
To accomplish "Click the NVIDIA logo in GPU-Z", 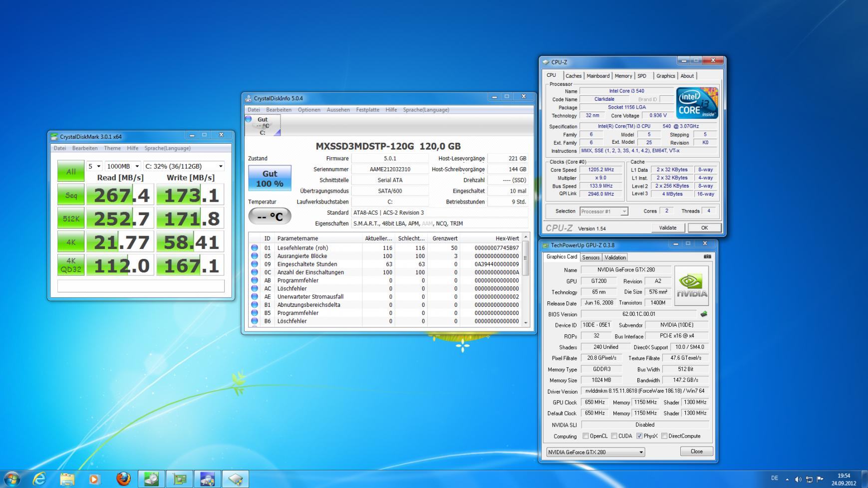I will (691, 286).
